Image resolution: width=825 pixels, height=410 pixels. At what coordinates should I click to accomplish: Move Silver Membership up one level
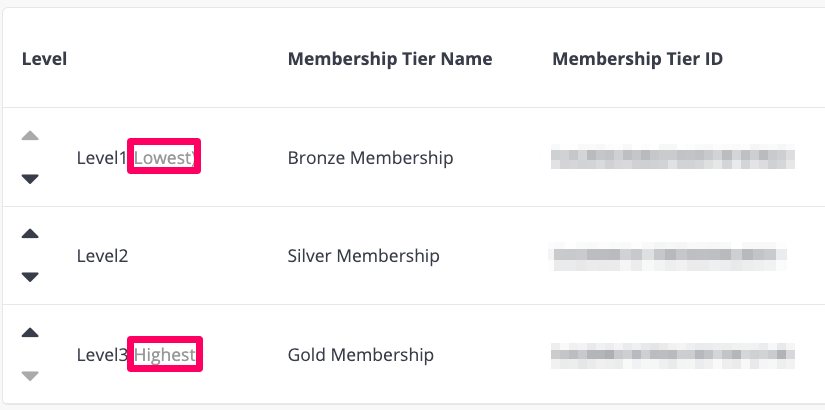[30, 234]
